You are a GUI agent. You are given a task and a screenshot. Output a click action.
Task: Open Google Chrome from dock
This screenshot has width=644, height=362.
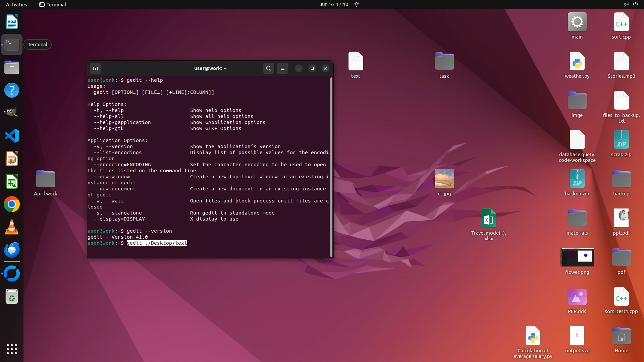click(12, 204)
